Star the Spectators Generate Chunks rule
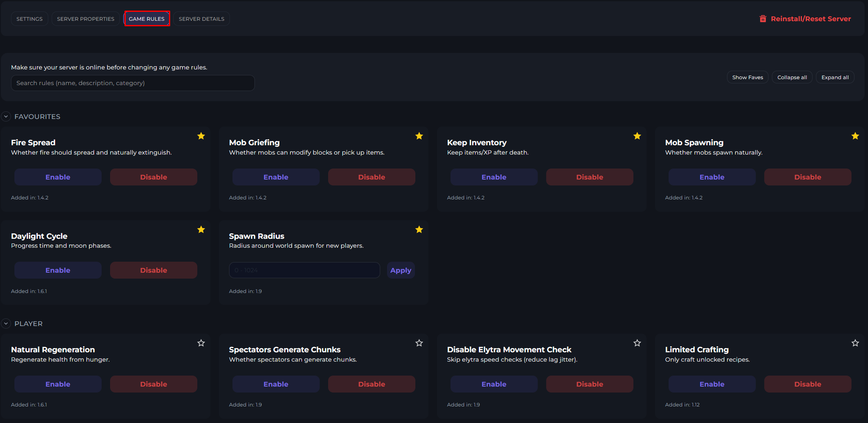The image size is (868, 423). (419, 343)
